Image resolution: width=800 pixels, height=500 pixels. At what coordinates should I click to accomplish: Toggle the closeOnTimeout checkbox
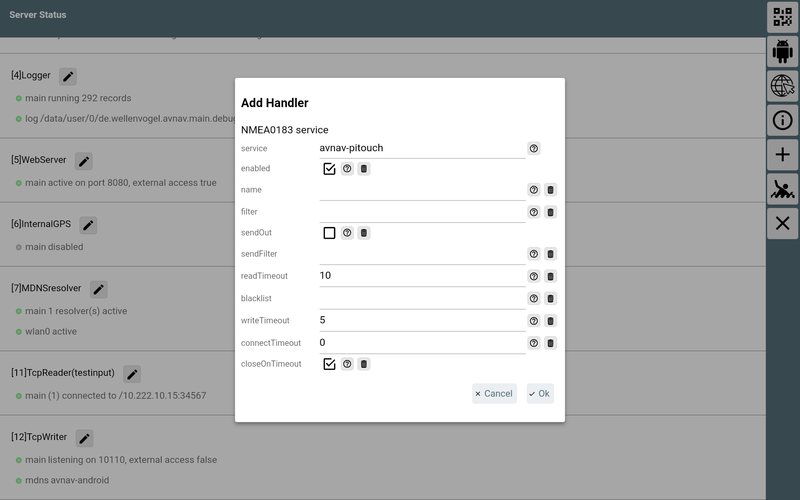(329, 364)
